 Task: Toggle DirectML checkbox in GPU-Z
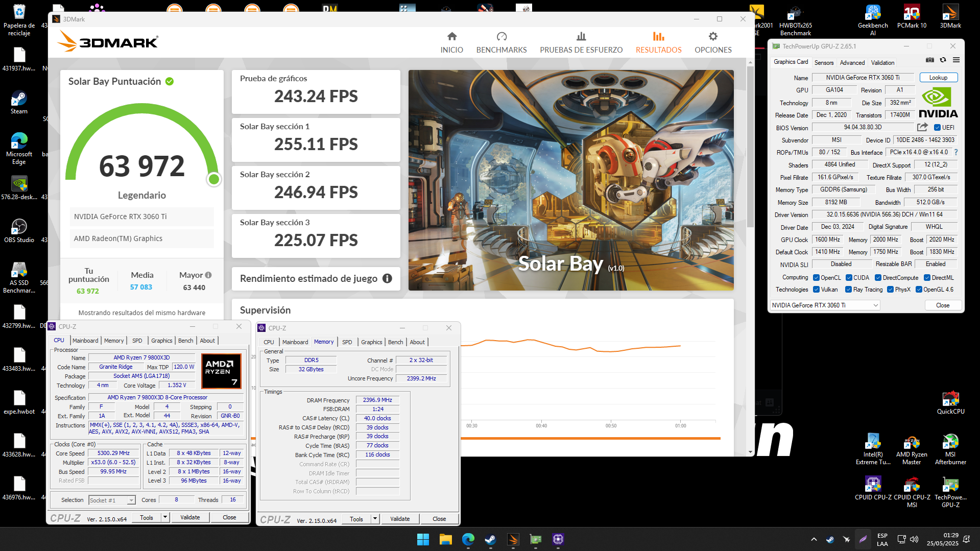coord(927,278)
